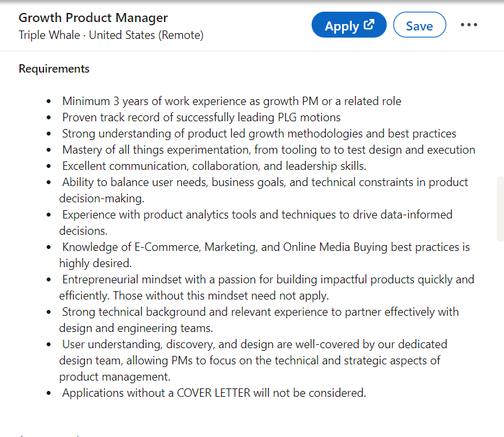Click the 'Excellent communication' requirement text
The height and width of the screenshot is (437, 504).
click(x=214, y=166)
